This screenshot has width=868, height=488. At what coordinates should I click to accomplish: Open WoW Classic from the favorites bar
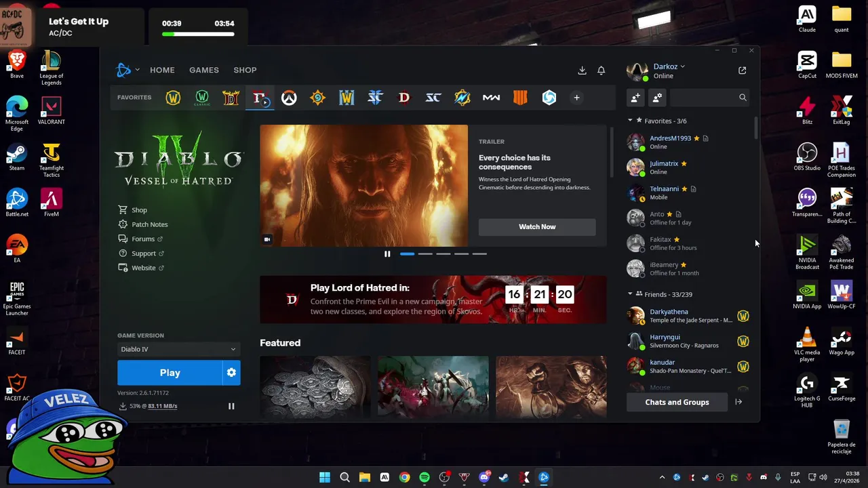[x=202, y=98]
